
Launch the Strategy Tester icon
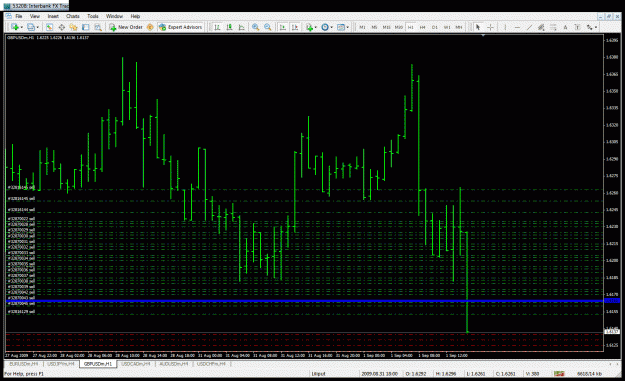point(98,27)
